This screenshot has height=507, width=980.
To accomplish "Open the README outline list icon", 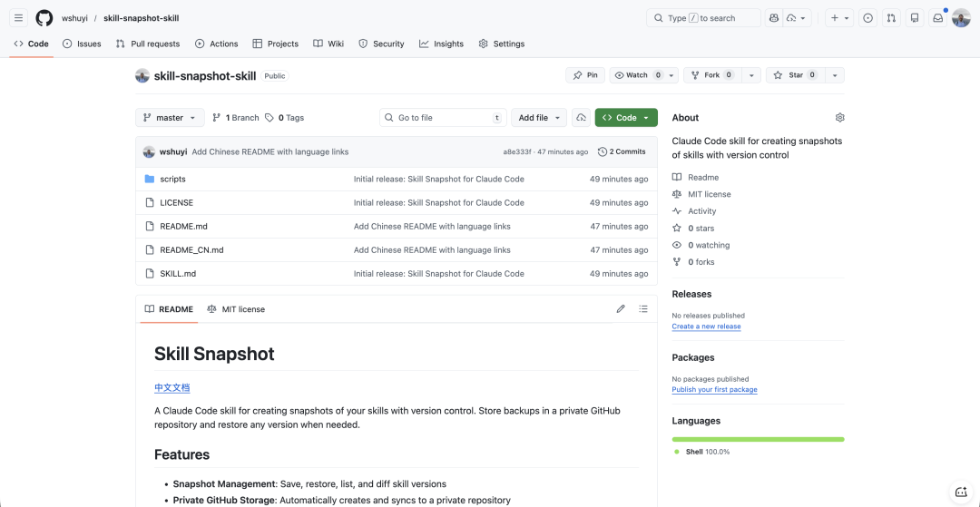I will pos(643,309).
